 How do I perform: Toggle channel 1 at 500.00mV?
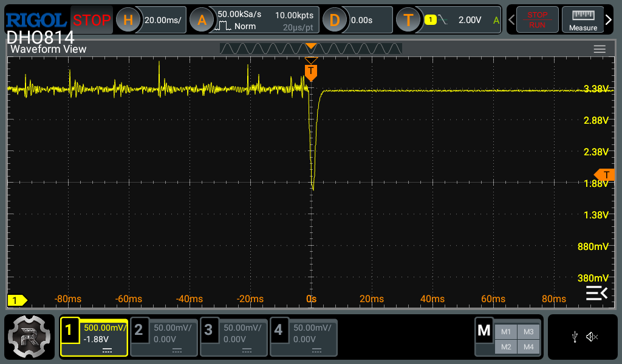(94, 337)
